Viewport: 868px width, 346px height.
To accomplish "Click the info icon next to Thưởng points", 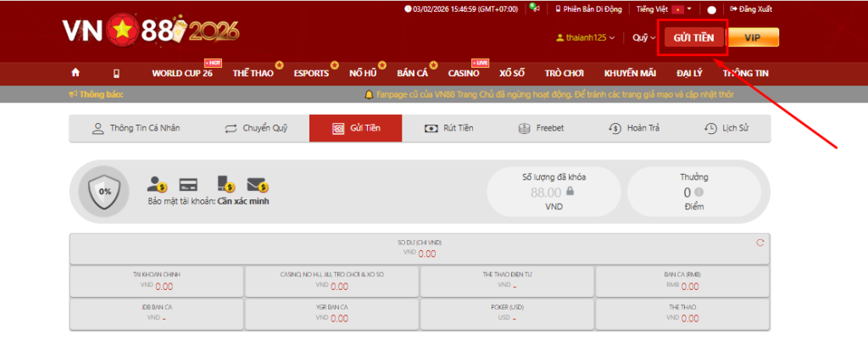I will [x=698, y=193].
